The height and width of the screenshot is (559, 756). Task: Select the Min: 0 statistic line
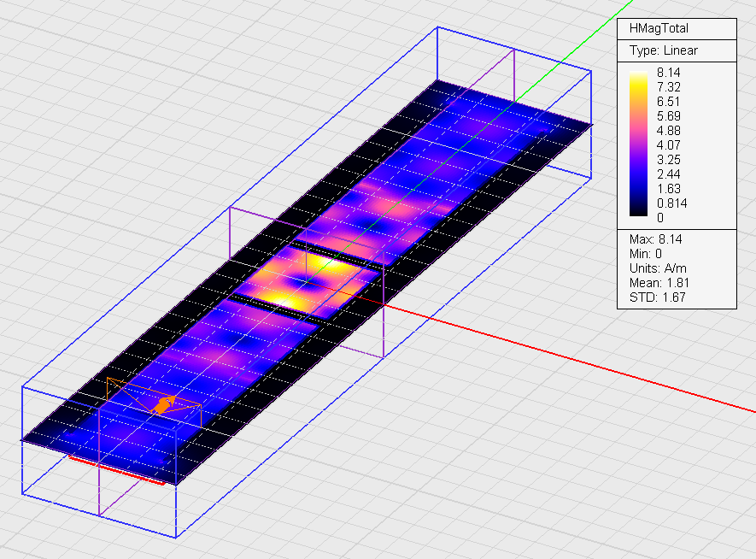(x=648, y=254)
